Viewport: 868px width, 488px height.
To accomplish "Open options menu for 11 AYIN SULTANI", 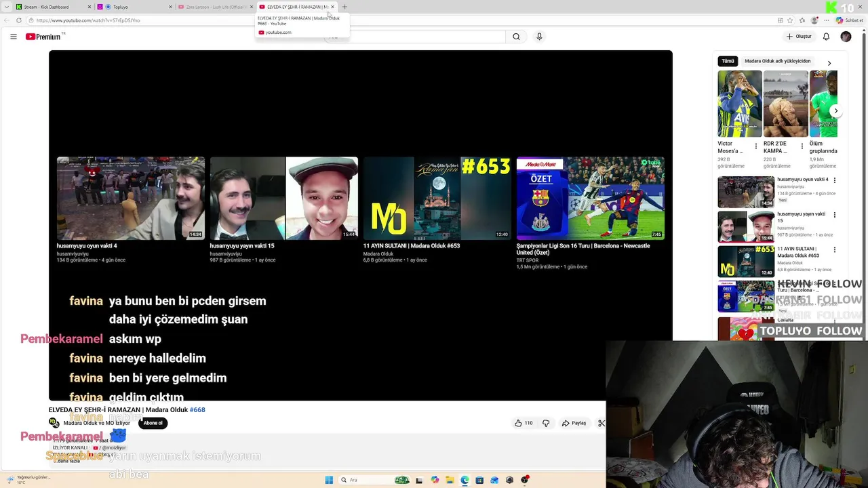I will (835, 249).
